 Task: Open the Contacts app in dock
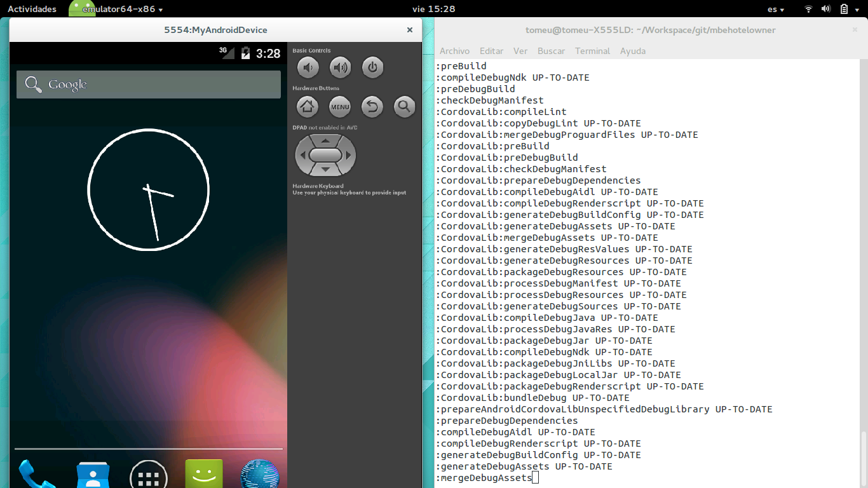click(x=93, y=475)
